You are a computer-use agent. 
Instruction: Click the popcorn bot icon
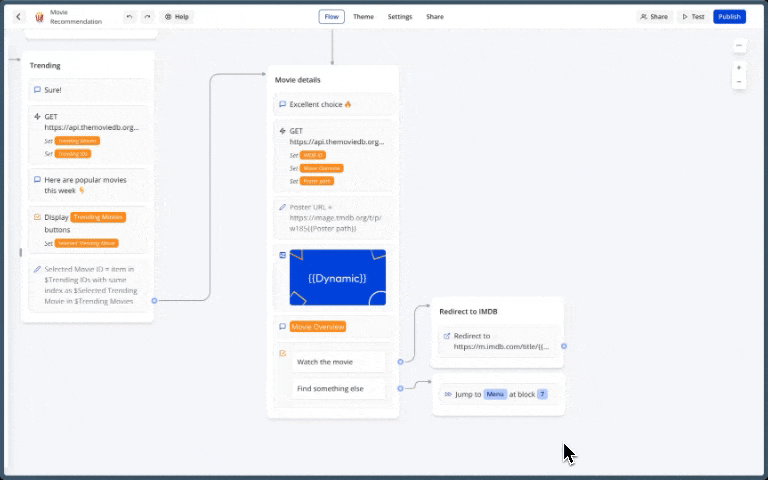[39, 17]
